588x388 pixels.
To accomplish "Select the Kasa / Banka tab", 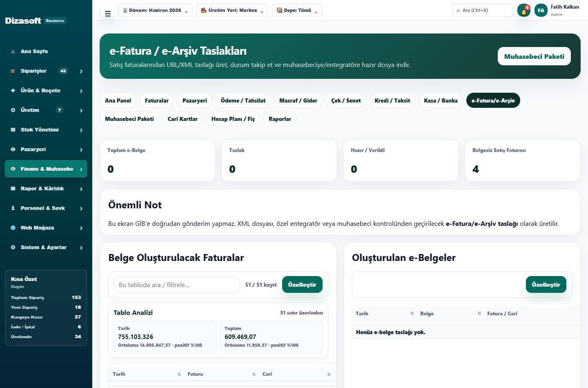I will click(x=441, y=100).
